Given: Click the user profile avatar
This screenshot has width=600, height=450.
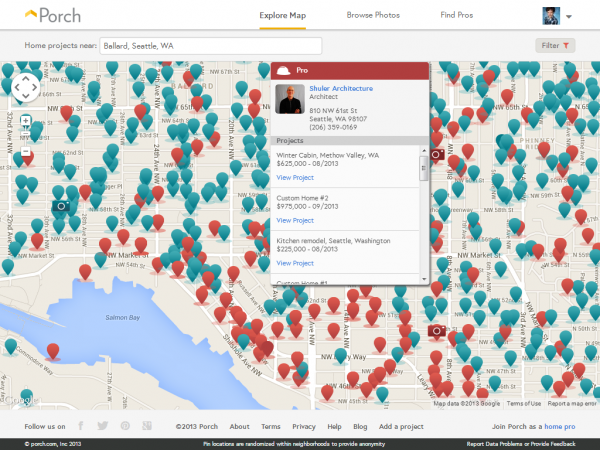Looking at the screenshot, I should [551, 16].
